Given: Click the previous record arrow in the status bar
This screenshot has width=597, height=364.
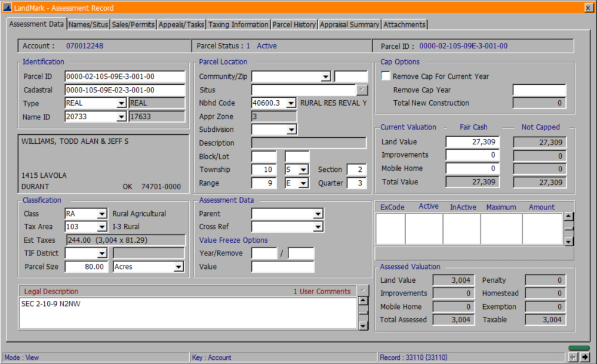Looking at the screenshot, I should [x=573, y=357].
